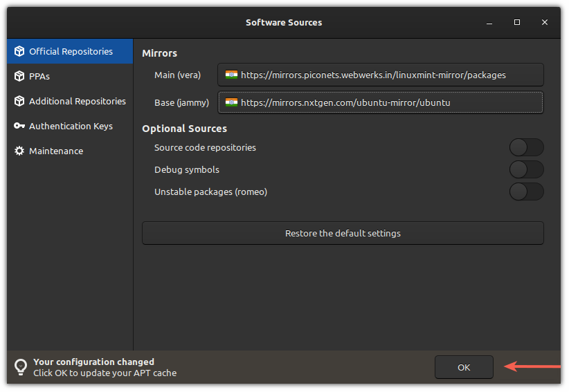This screenshot has height=392, width=569.
Task: Minimize the Software Sources window
Action: click(489, 22)
